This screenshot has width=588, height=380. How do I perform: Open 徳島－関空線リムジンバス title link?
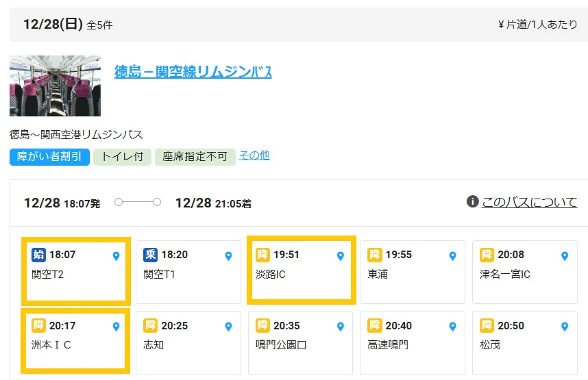(x=193, y=72)
